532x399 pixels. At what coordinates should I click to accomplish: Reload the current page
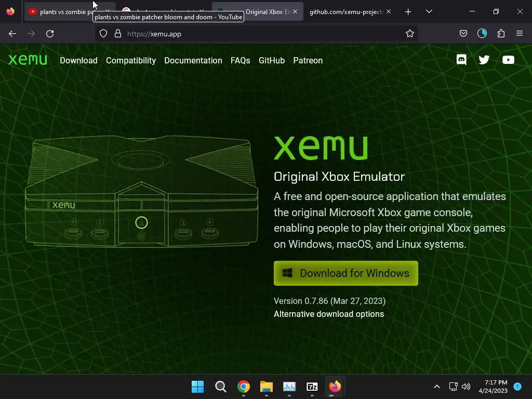point(50,34)
